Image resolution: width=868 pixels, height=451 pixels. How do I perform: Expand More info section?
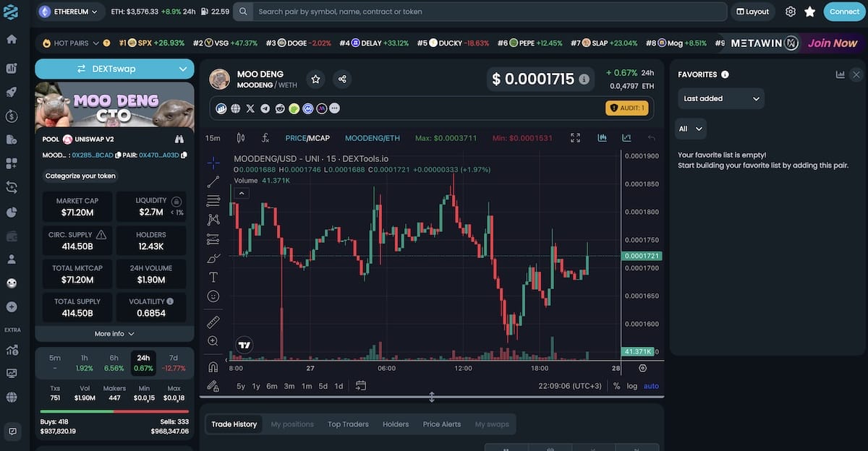pyautogui.click(x=114, y=334)
